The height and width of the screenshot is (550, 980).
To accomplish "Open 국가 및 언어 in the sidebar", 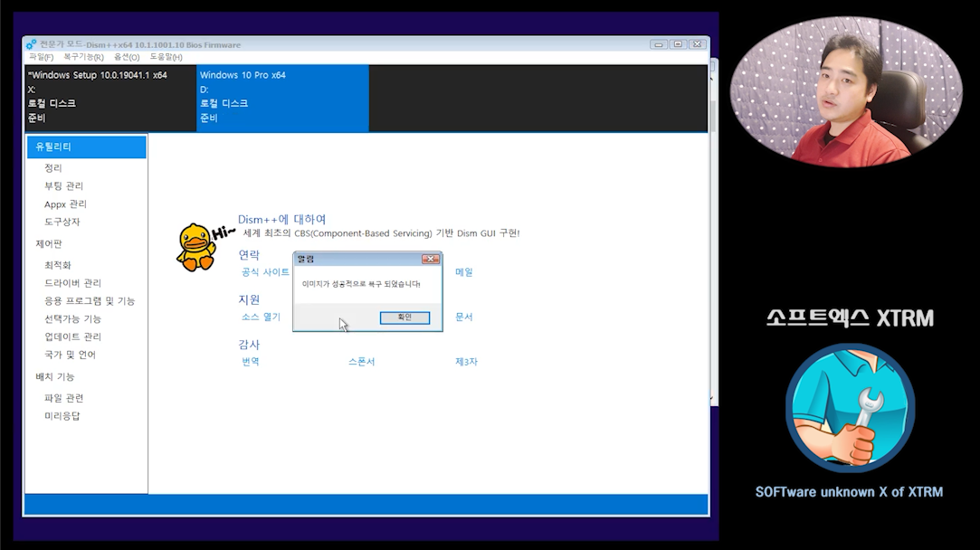I will click(x=70, y=355).
